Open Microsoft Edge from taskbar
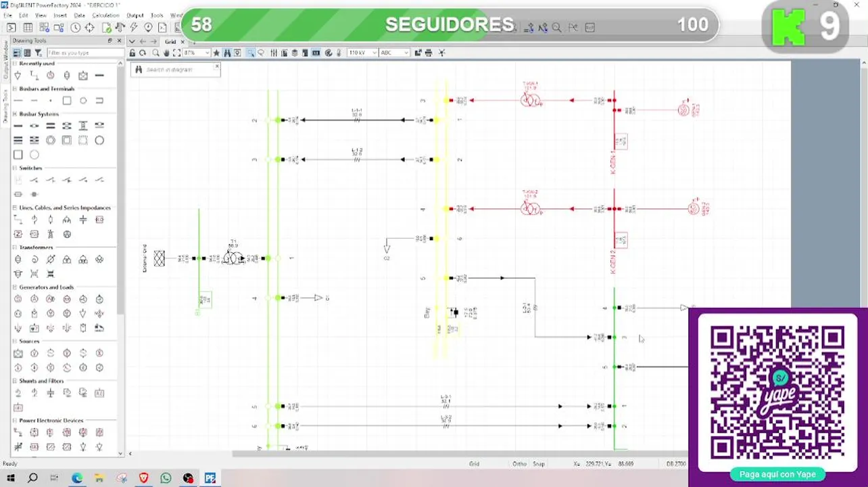The image size is (868, 487). pyautogui.click(x=77, y=478)
